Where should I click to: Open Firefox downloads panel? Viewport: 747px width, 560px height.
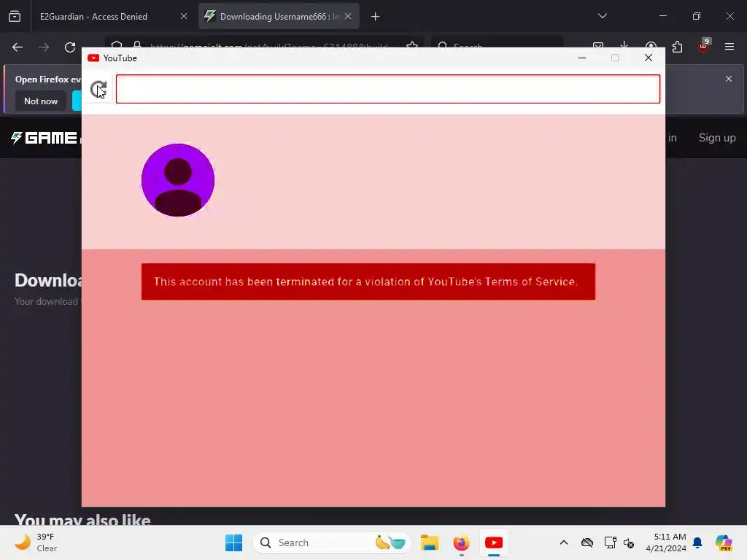(624, 44)
